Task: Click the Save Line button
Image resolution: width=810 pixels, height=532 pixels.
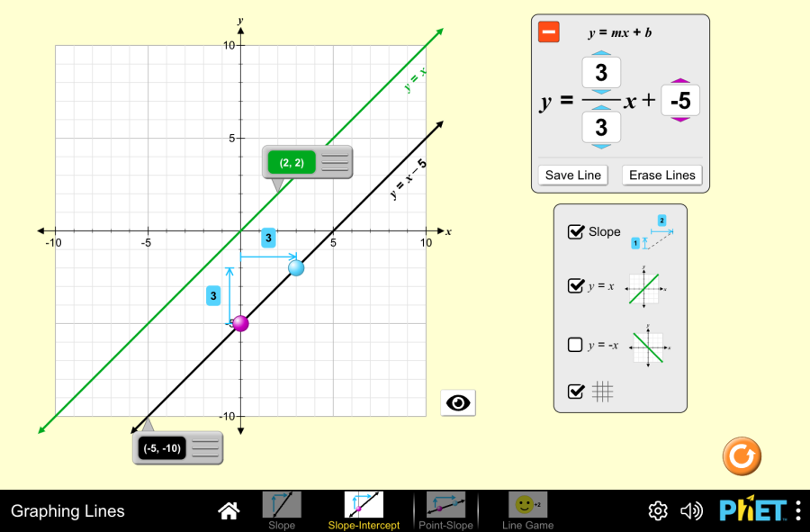Action: 572,175
